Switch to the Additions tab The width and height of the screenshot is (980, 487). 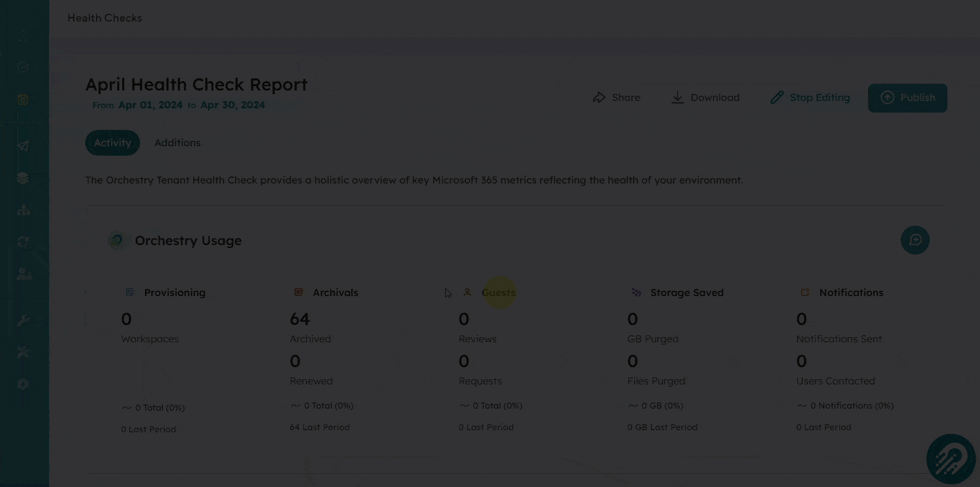tap(177, 143)
